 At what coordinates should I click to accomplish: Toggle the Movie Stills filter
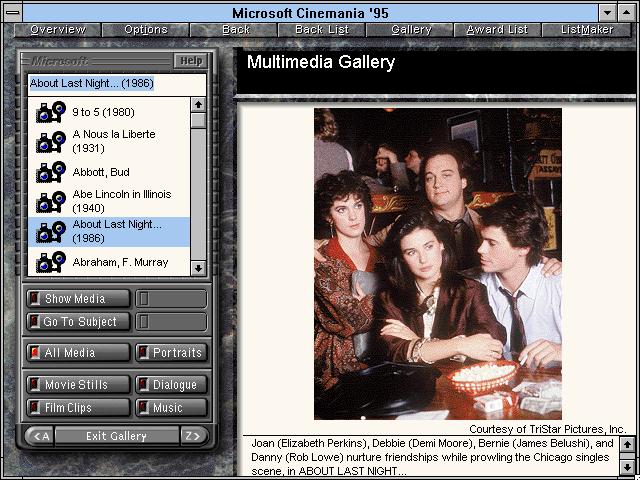78,384
